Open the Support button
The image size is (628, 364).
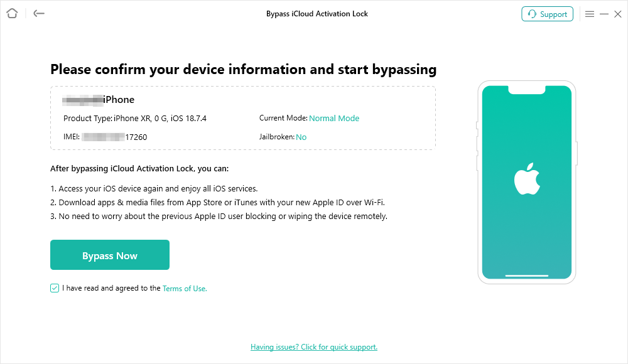point(547,14)
